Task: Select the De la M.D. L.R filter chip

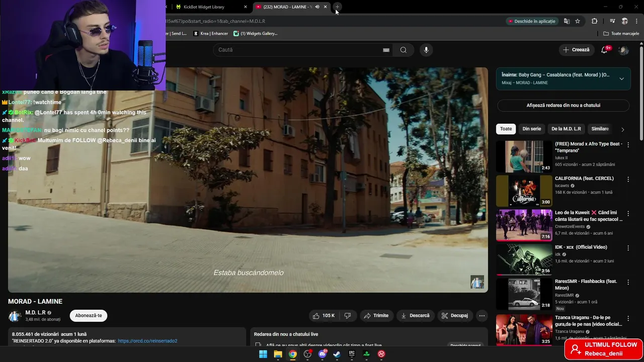Action: click(x=566, y=129)
